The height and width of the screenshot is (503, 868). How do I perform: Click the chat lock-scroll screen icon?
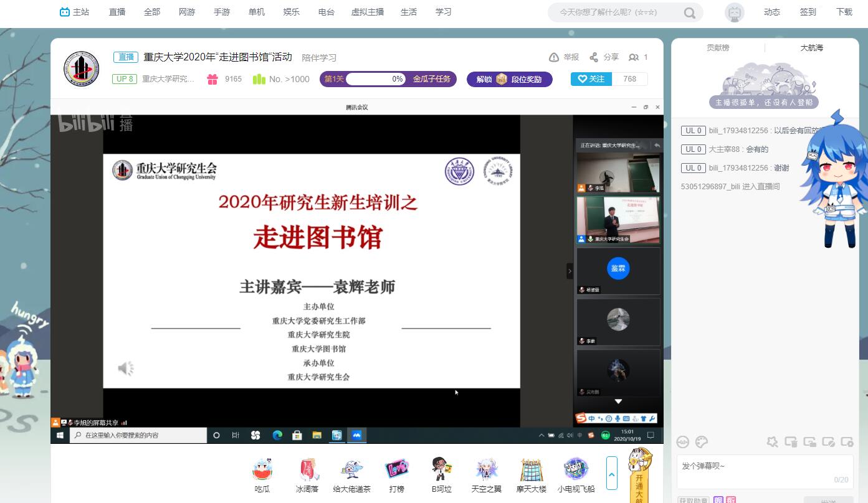[810, 442]
